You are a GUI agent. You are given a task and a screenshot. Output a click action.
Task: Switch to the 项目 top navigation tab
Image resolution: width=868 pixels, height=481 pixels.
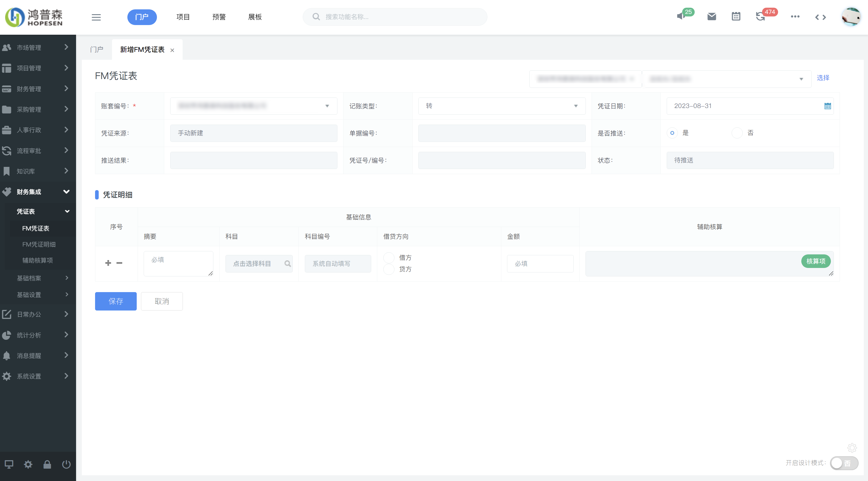coord(183,17)
